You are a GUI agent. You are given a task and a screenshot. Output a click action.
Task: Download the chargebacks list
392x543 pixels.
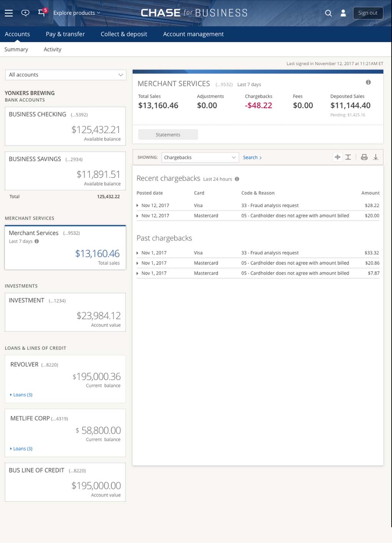coord(376,157)
